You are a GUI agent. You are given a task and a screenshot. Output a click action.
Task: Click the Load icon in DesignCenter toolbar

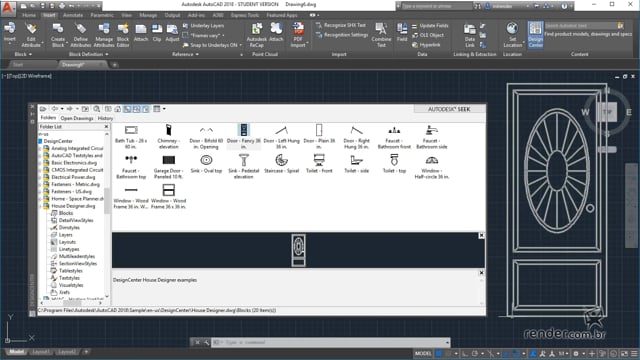pos(43,109)
